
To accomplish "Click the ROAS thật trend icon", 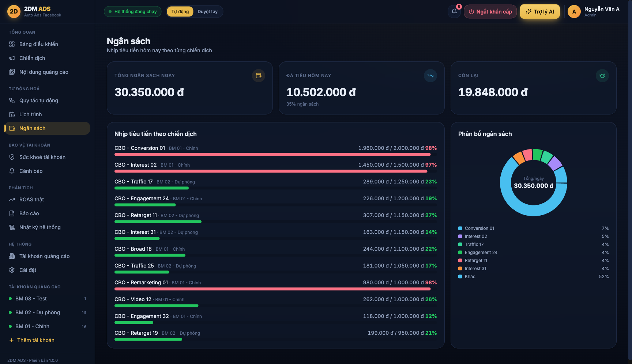I will tap(12, 200).
